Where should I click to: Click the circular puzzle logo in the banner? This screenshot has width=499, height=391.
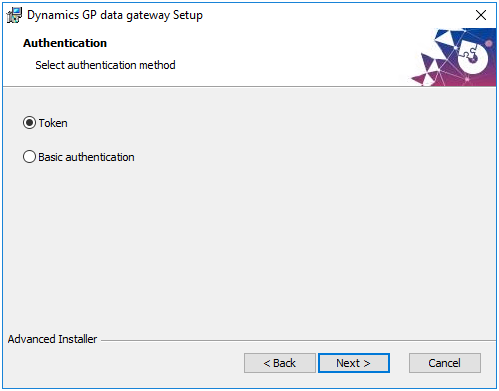tap(472, 58)
